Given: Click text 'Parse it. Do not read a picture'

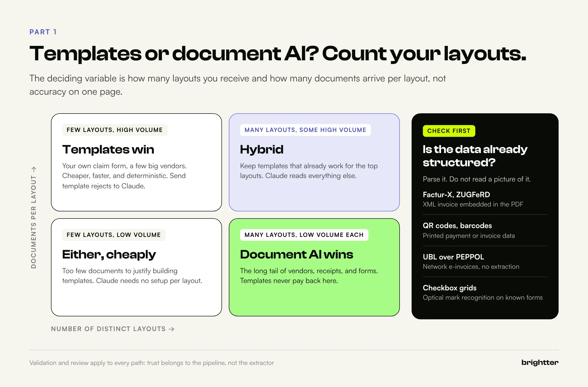Looking at the screenshot, I should [477, 179].
